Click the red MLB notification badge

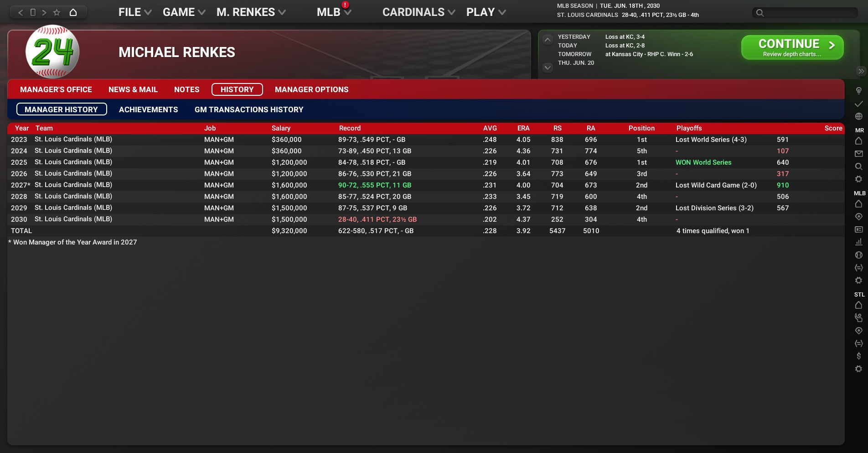pyautogui.click(x=346, y=5)
